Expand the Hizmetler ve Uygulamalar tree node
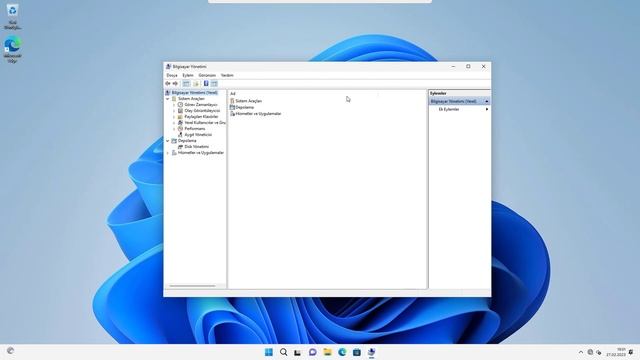 point(167,153)
